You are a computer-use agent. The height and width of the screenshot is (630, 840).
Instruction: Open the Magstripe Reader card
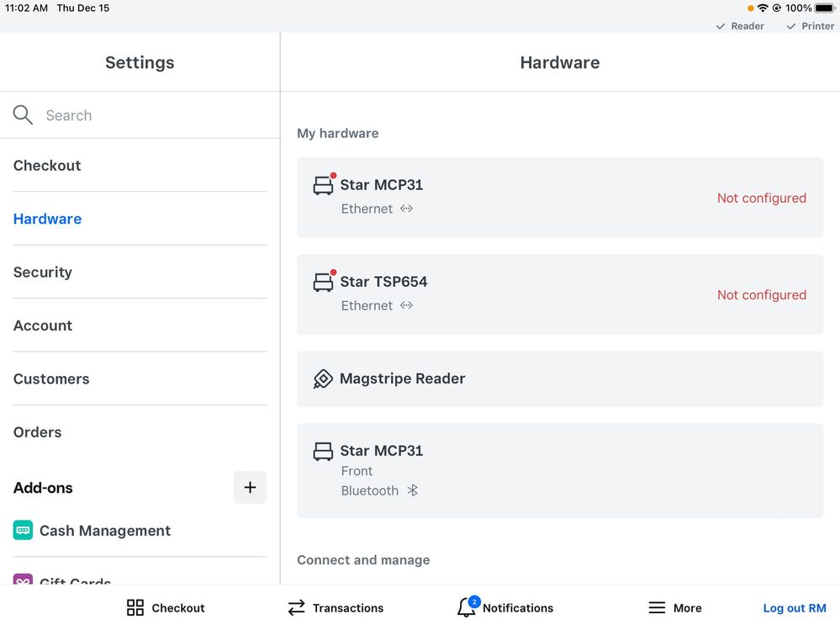pyautogui.click(x=560, y=379)
